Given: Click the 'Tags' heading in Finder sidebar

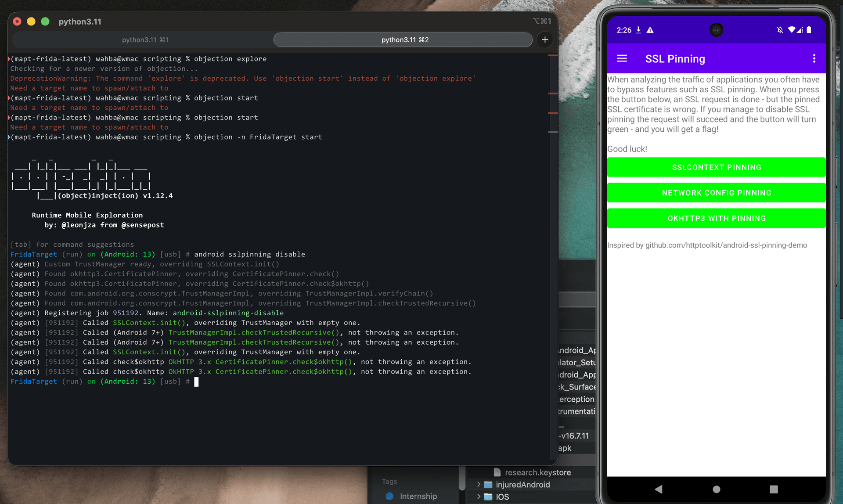Looking at the screenshot, I should (389, 481).
